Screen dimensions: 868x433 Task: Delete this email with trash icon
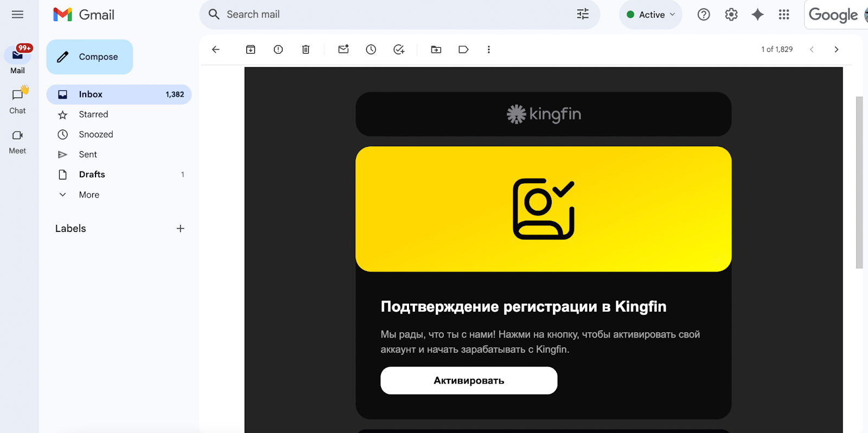[x=306, y=49]
